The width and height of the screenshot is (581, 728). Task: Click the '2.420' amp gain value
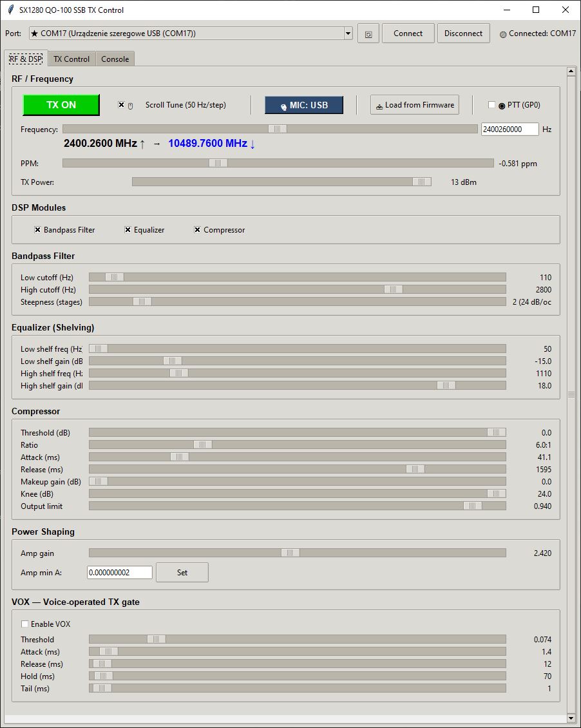point(542,553)
